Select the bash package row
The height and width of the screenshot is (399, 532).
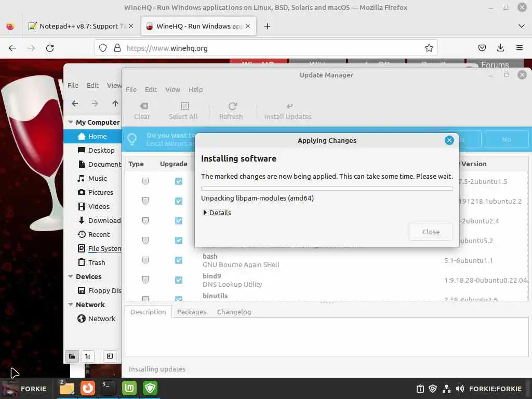326,260
